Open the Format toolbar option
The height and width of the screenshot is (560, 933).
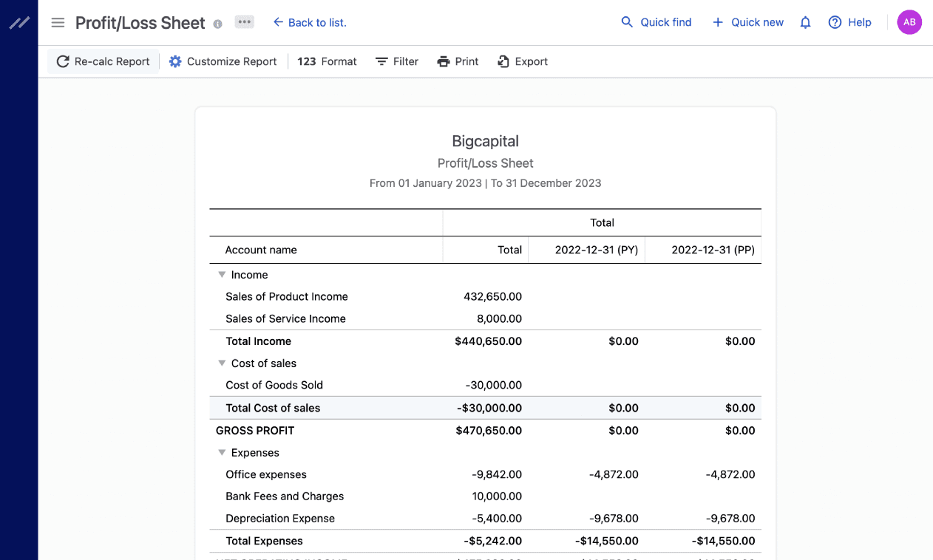pos(327,61)
